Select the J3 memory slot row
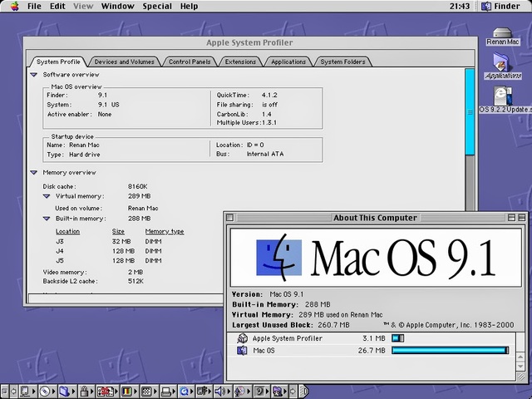Screen dimensions: 532x399 click(x=109, y=242)
